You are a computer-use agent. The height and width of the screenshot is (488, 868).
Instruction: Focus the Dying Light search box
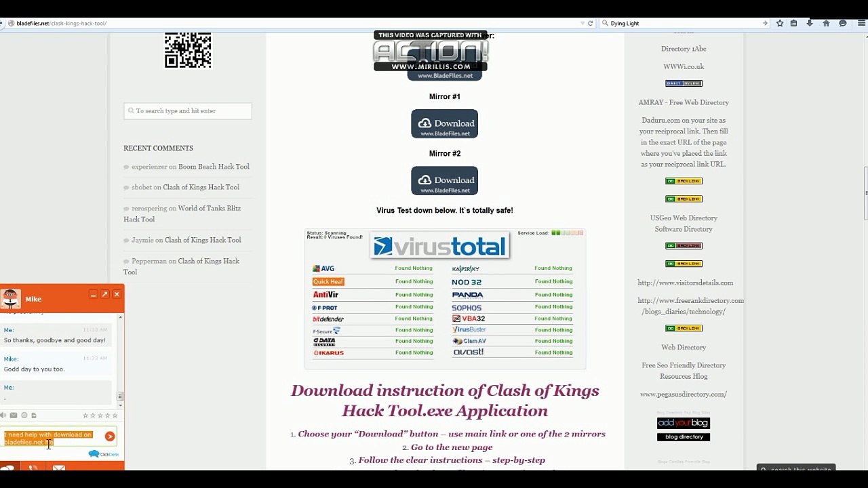click(x=684, y=23)
